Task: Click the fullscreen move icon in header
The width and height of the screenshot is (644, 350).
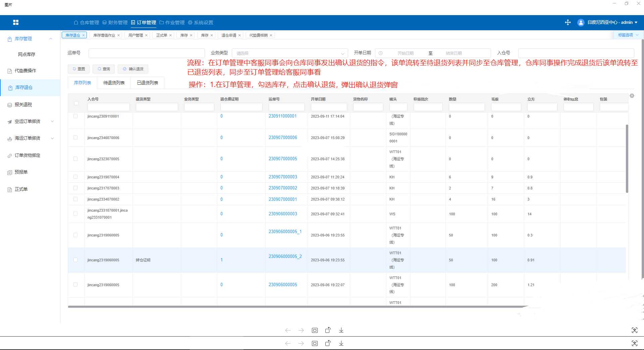Action: point(568,23)
